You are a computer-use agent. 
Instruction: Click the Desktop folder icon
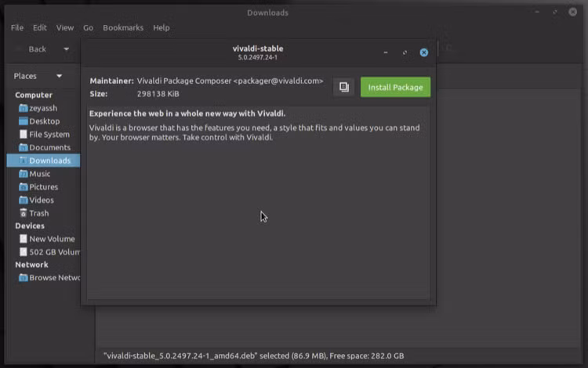(24, 121)
